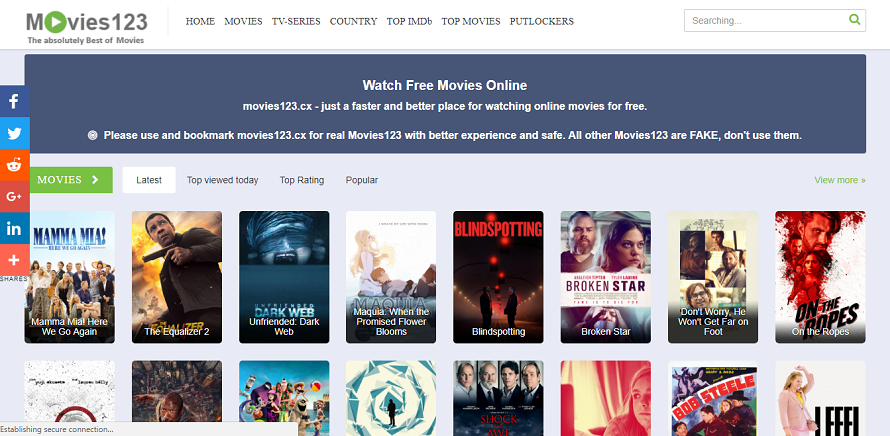
Task: Open the white poster with red circle
Action: [69, 392]
